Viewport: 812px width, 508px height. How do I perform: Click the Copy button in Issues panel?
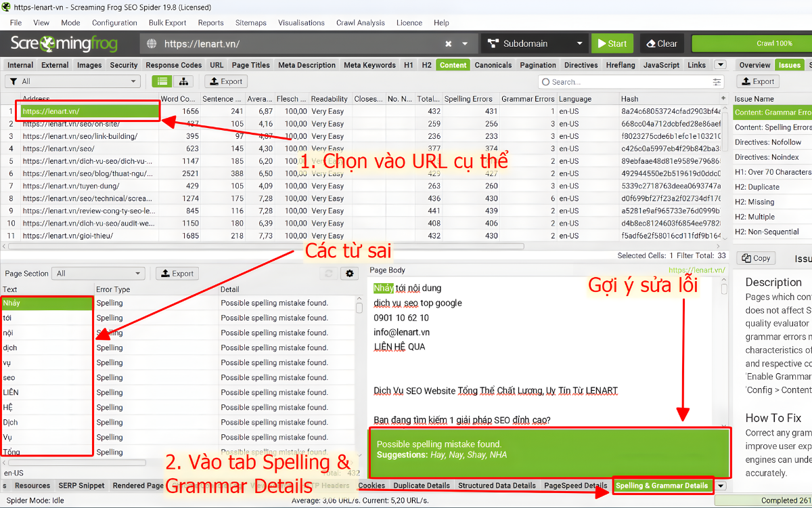pos(755,258)
